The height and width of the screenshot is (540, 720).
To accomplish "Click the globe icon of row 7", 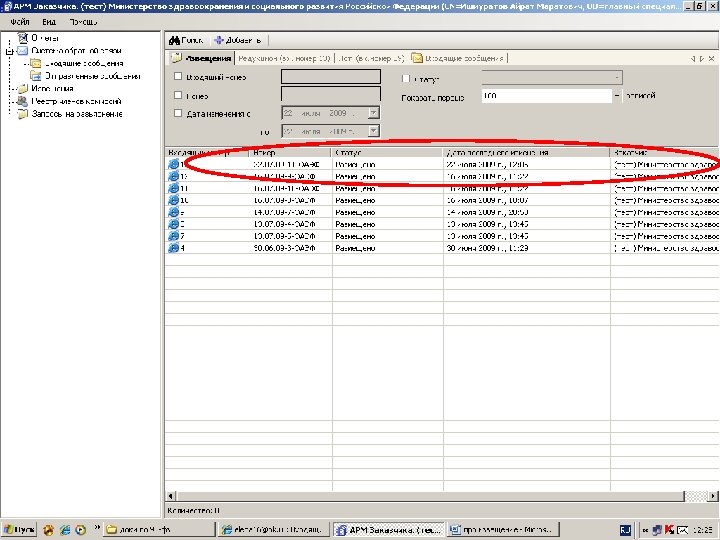I will (x=174, y=236).
